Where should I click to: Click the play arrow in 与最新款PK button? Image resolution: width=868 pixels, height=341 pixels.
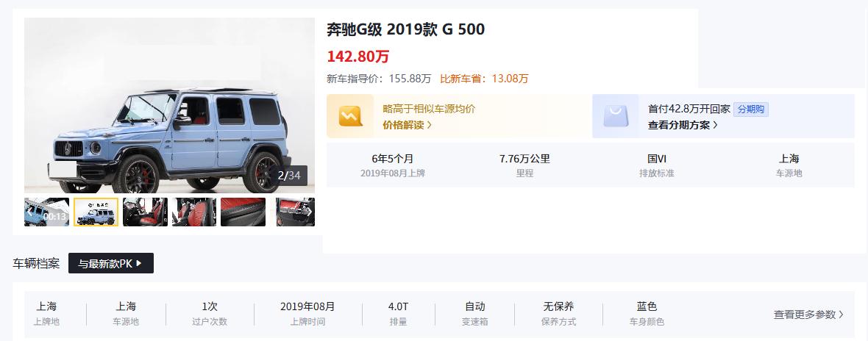[x=139, y=264]
